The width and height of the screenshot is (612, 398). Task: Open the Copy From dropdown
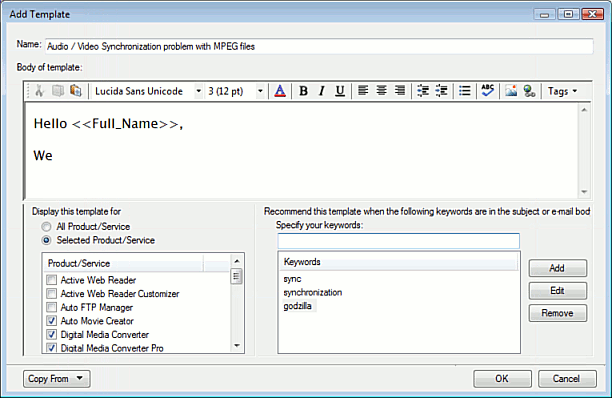57,378
